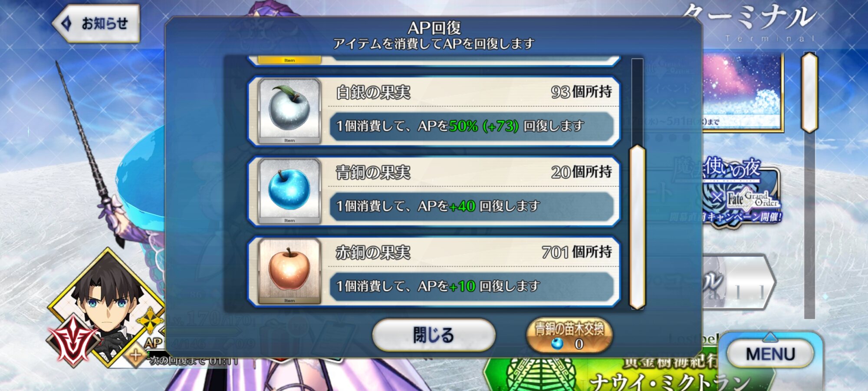
Task: Tap the partially visible top item icon
Action: click(289, 60)
